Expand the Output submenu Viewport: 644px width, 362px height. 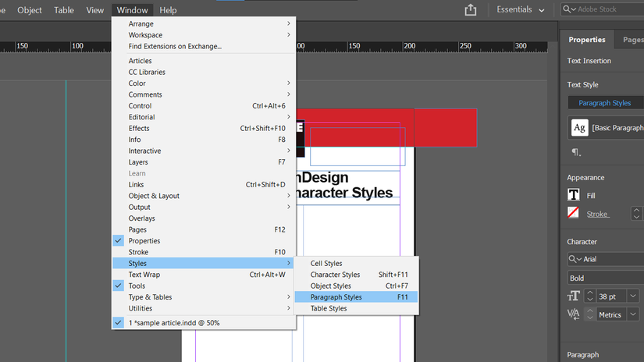(x=204, y=208)
